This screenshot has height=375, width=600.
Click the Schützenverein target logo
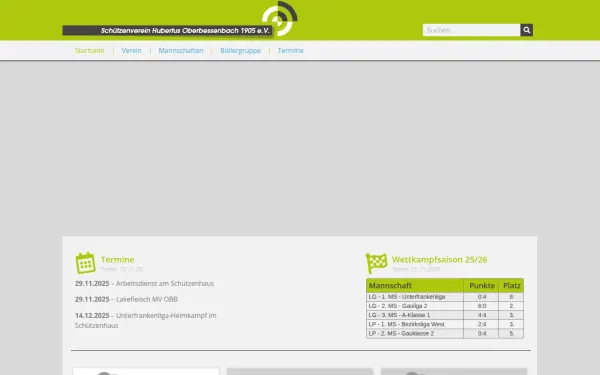280,18
